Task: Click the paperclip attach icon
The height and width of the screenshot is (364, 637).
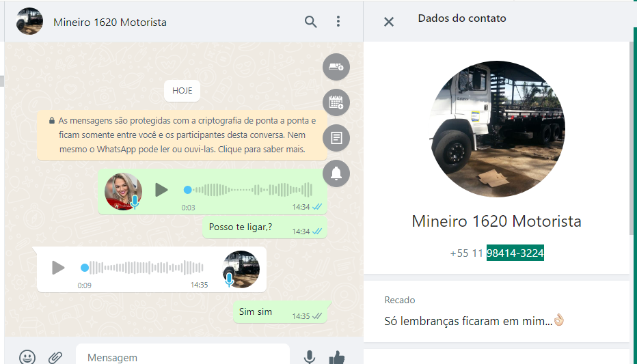Action: (x=55, y=356)
